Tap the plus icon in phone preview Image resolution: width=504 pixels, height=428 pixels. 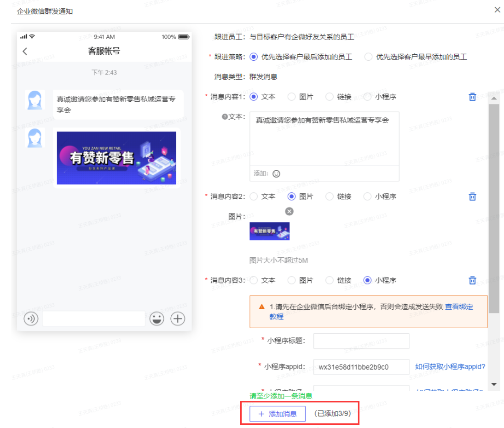point(177,319)
